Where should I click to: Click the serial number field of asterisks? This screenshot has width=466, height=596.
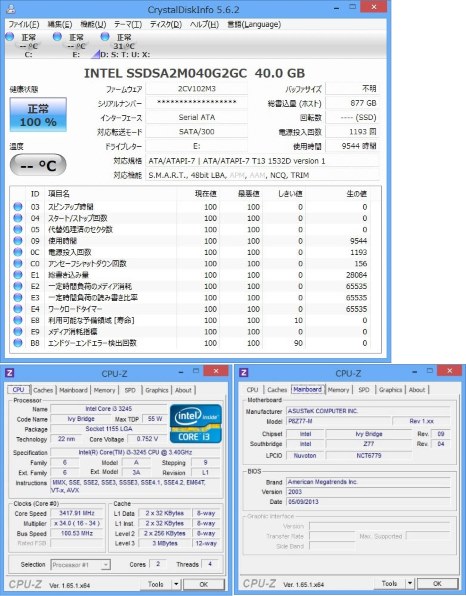coord(197,103)
